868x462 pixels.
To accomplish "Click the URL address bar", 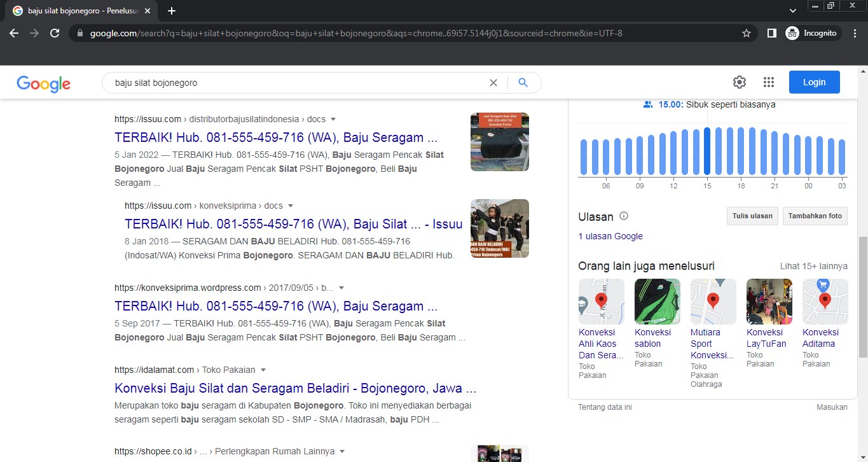I will point(413,33).
